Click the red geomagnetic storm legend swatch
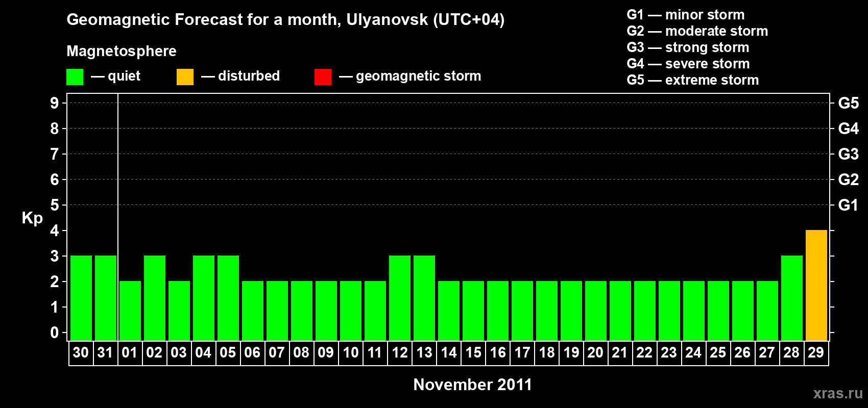This screenshot has width=868, height=408. (323, 77)
